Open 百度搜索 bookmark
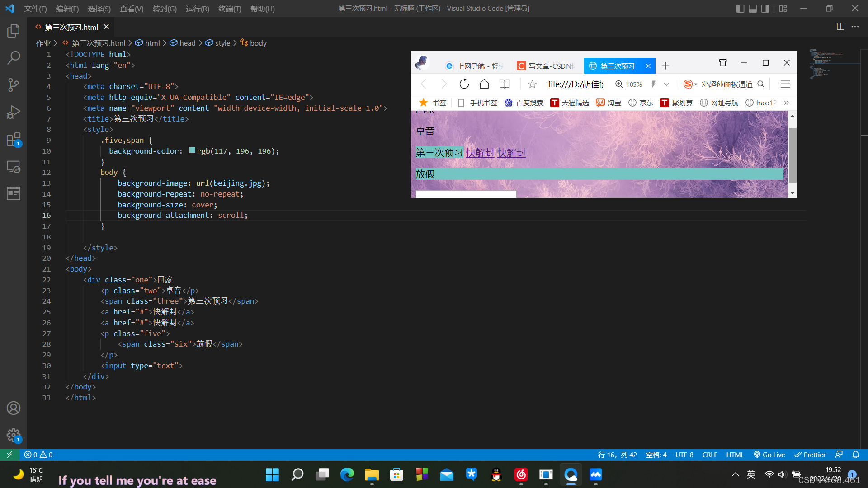Viewport: 868px width, 488px height. click(x=524, y=103)
